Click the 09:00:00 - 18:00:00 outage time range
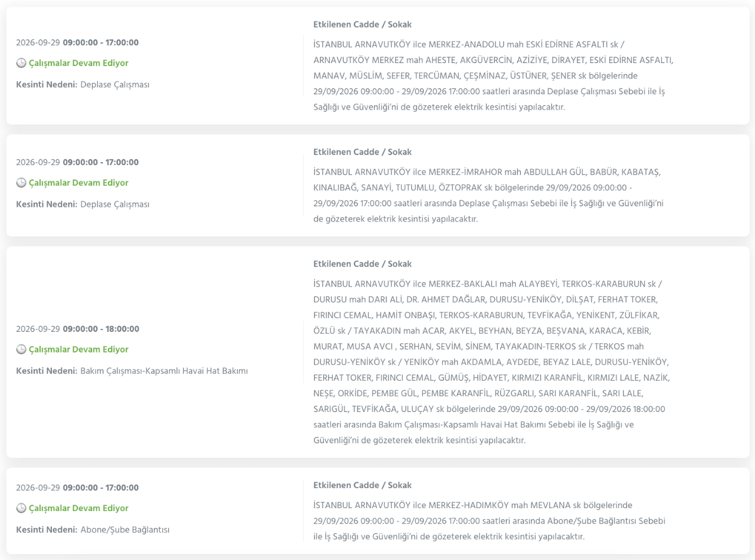Image resolution: width=755 pixels, height=560 pixels. [x=101, y=329]
